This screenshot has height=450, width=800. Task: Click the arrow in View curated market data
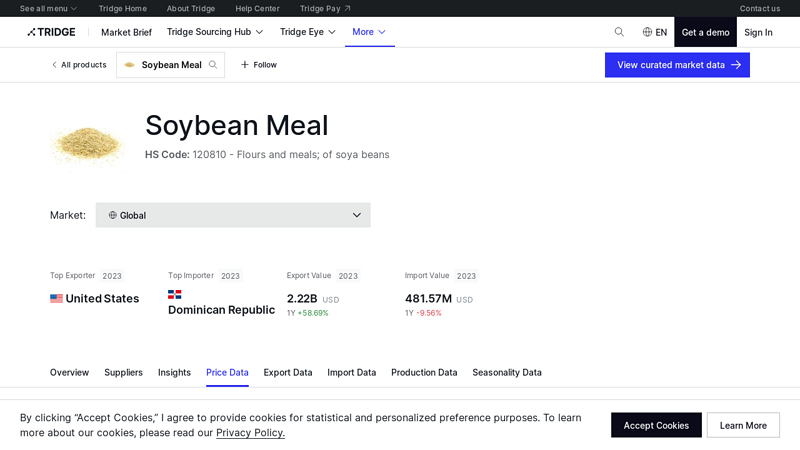click(x=736, y=65)
